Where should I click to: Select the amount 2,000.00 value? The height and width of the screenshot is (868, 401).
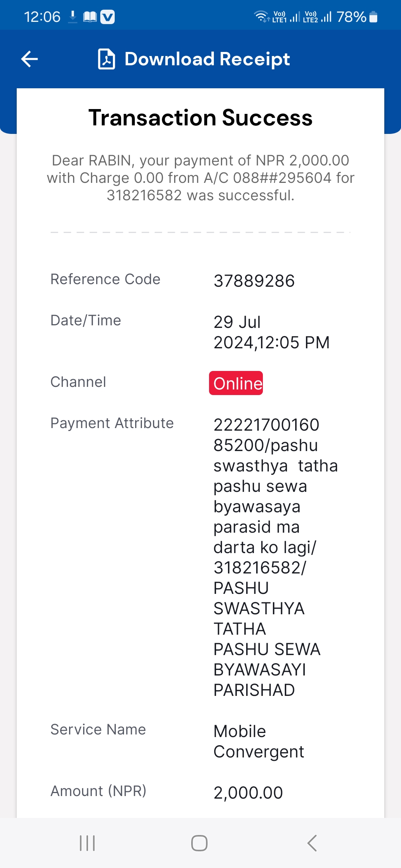(248, 793)
